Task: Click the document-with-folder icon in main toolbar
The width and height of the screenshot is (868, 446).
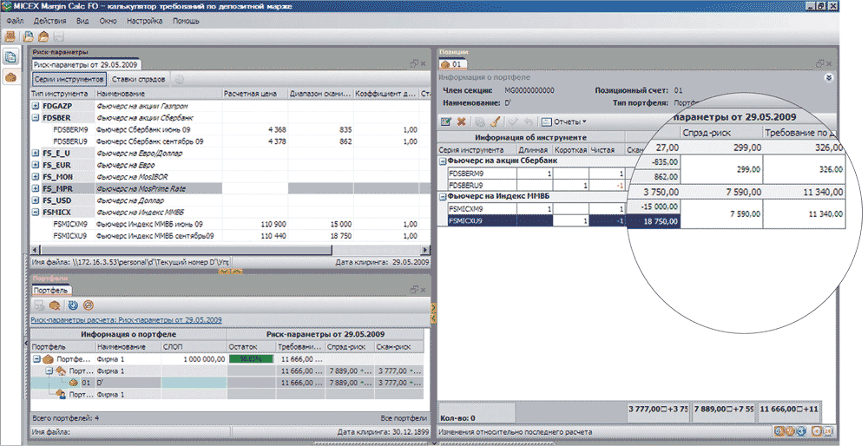Action: pyautogui.click(x=28, y=37)
